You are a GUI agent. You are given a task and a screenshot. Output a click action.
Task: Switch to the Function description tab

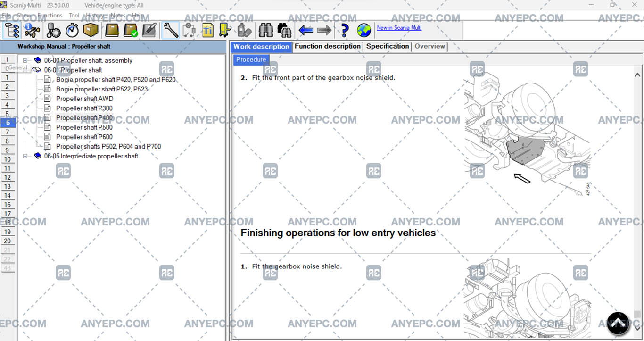tap(328, 46)
